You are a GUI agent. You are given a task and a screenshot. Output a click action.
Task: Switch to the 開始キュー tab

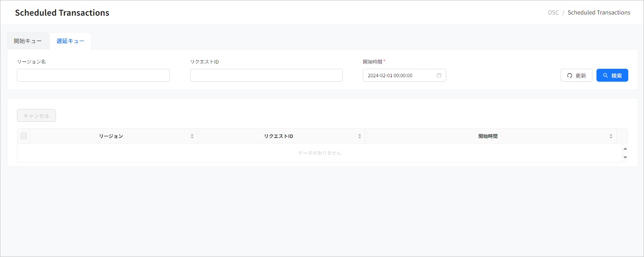28,41
